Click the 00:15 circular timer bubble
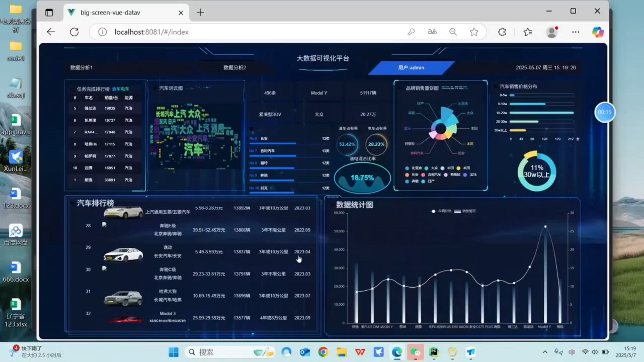Image resolution: width=644 pixels, height=362 pixels. tap(604, 112)
